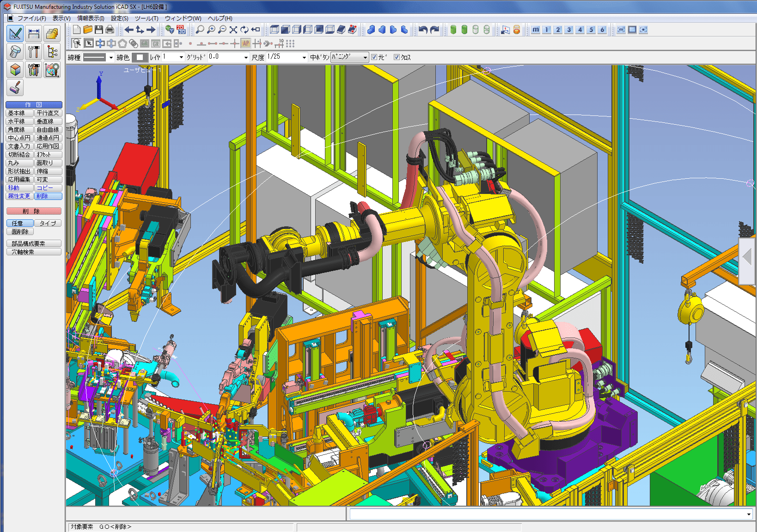Click the stacked folders icon in left palette
Image resolution: width=757 pixels, height=532 pixels.
52,33
